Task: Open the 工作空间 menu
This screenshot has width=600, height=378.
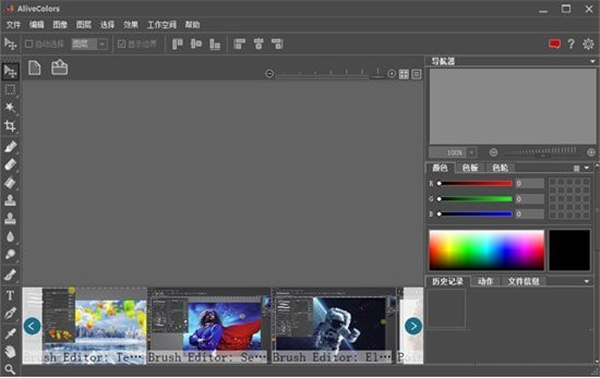Action: click(x=162, y=25)
